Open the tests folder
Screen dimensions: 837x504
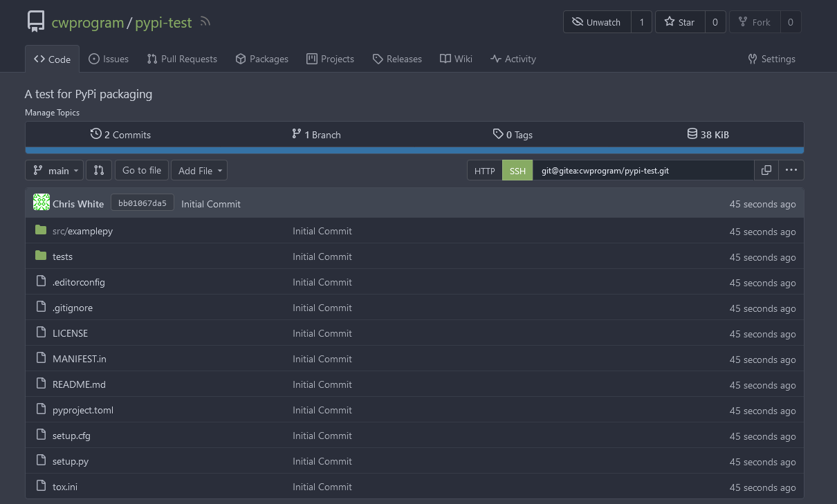[62, 256]
